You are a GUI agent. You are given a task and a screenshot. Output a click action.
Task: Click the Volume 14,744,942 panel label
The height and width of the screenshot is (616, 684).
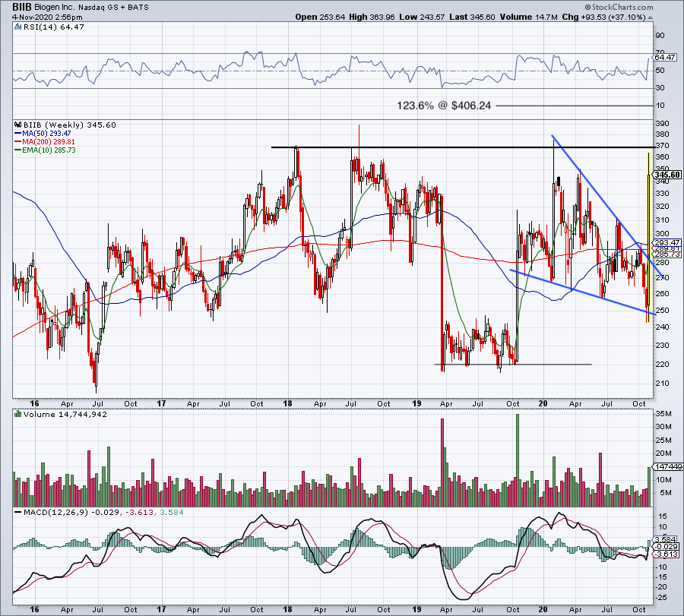65,414
